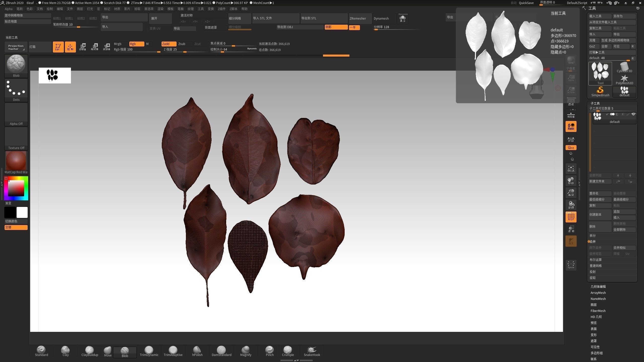Click the Xpose icon
The height and width of the screenshot is (362, 644).
coord(571,265)
